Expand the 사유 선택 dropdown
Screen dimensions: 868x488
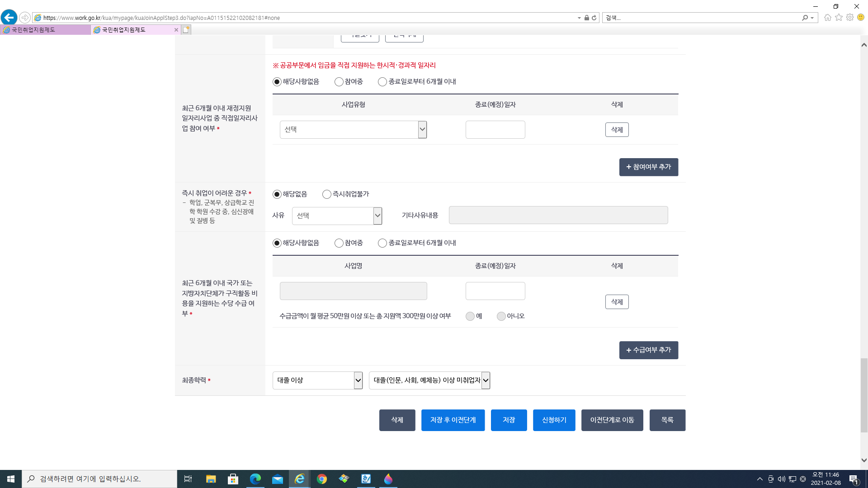point(337,216)
